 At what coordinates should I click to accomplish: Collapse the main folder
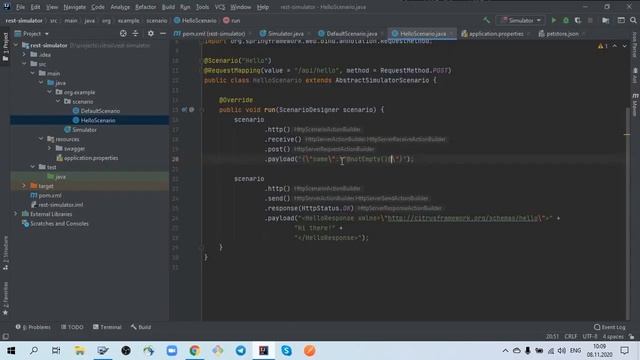pyautogui.click(x=33, y=73)
